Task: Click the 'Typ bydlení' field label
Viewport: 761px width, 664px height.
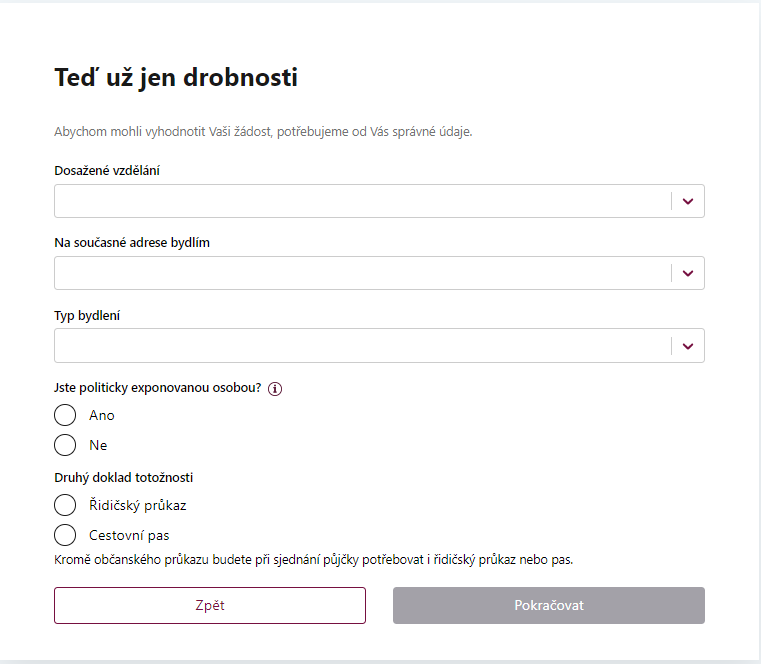Action: pyautogui.click(x=87, y=316)
